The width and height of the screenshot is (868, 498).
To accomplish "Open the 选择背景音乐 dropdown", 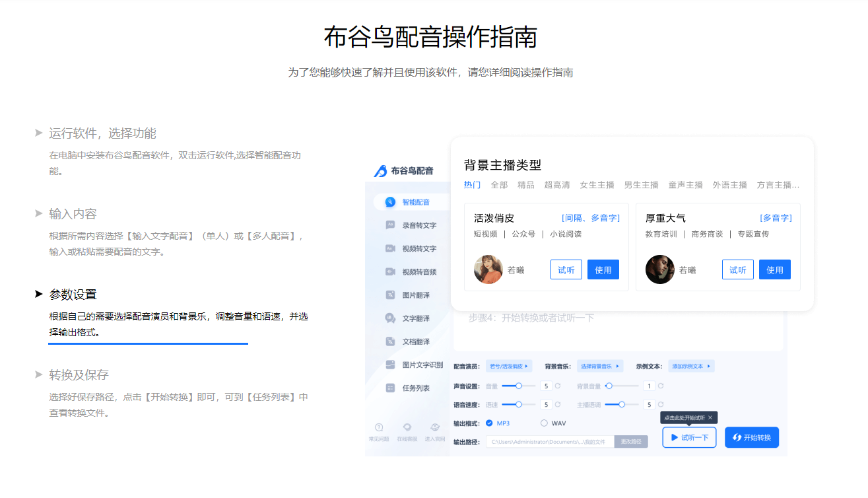I will (x=601, y=366).
